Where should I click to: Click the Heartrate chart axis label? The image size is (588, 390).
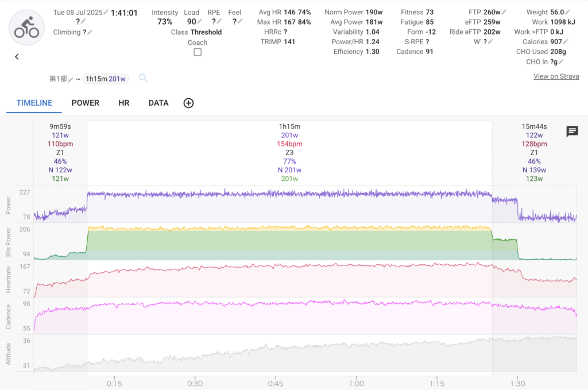click(x=8, y=280)
